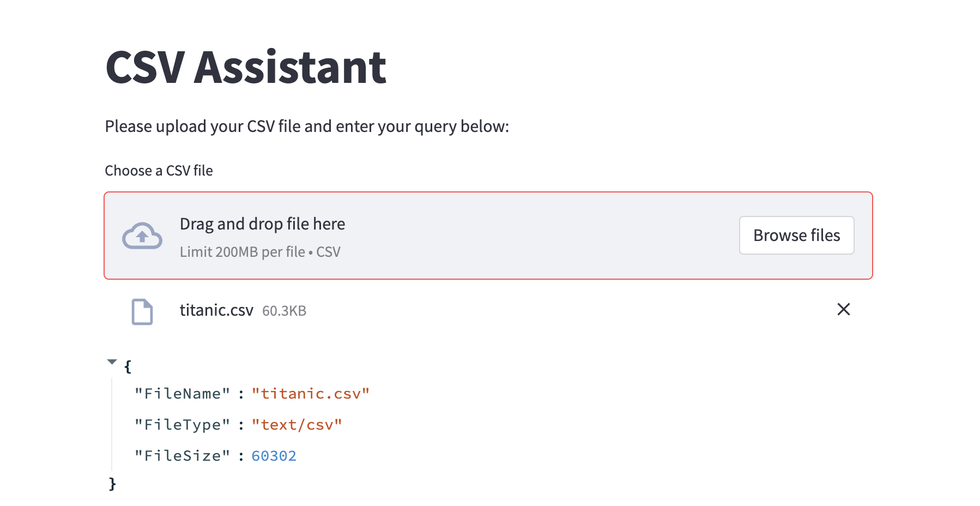Click the upload instructions paragraph text
This screenshot has width=980, height=506.
point(307,126)
